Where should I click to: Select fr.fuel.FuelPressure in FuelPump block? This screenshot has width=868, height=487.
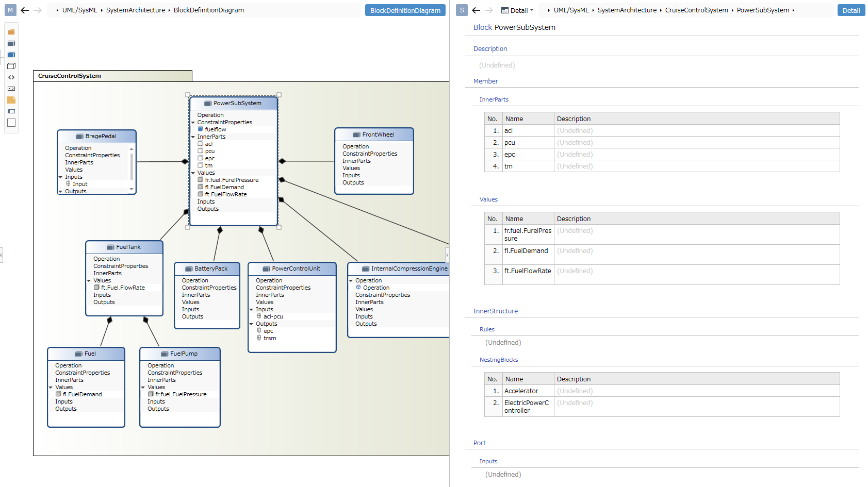[x=181, y=394]
